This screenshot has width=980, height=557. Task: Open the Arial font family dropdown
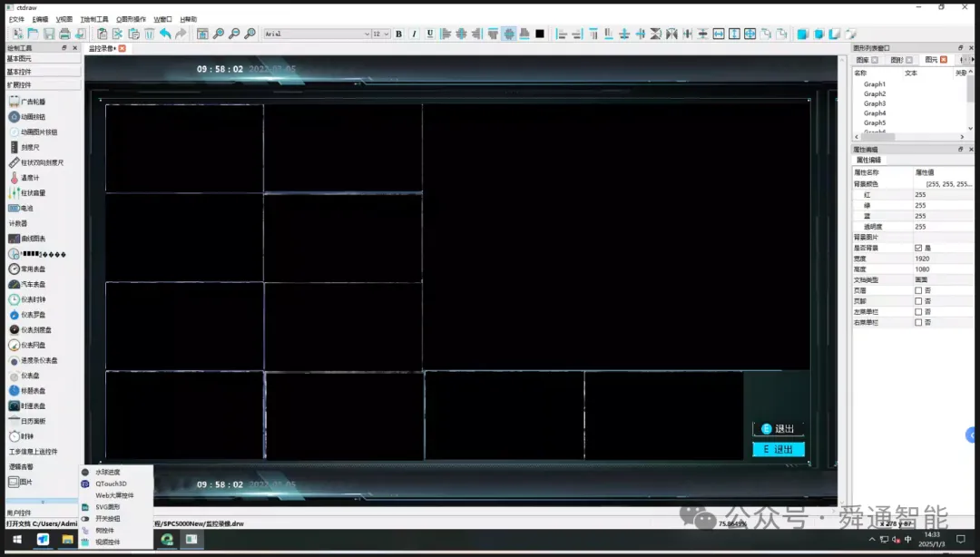click(x=317, y=34)
